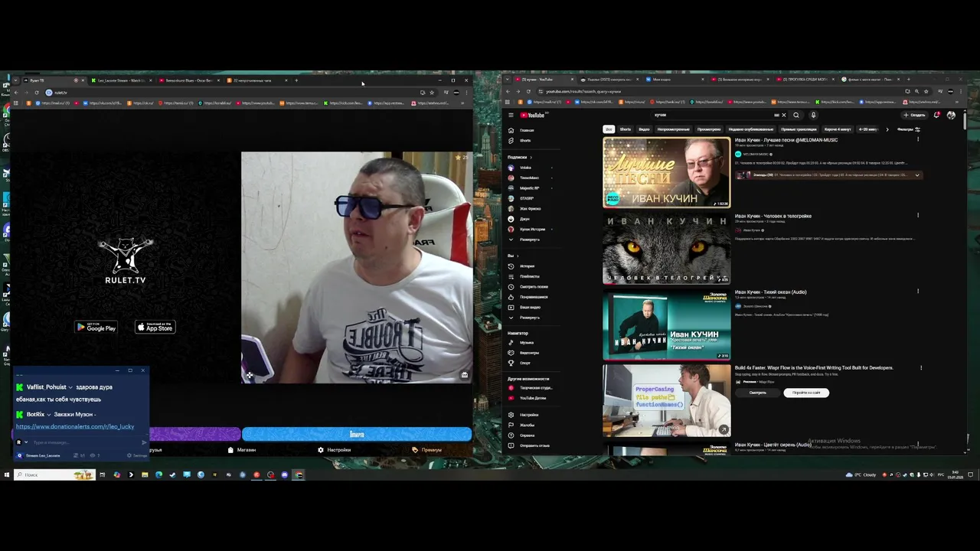The height and width of the screenshot is (551, 980).
Task: Switch to ПРОГУЛКА СРЕДИ МОГИЛ browser tab
Action: tap(804, 80)
